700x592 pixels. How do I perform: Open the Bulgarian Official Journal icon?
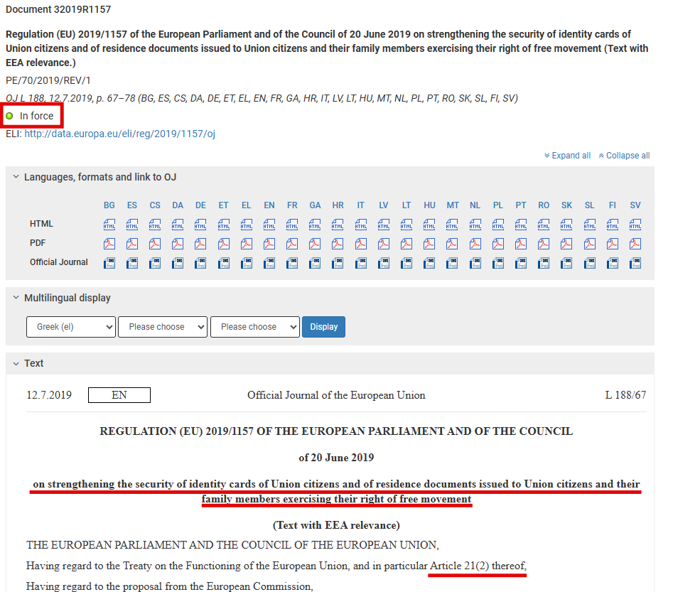pos(109,263)
